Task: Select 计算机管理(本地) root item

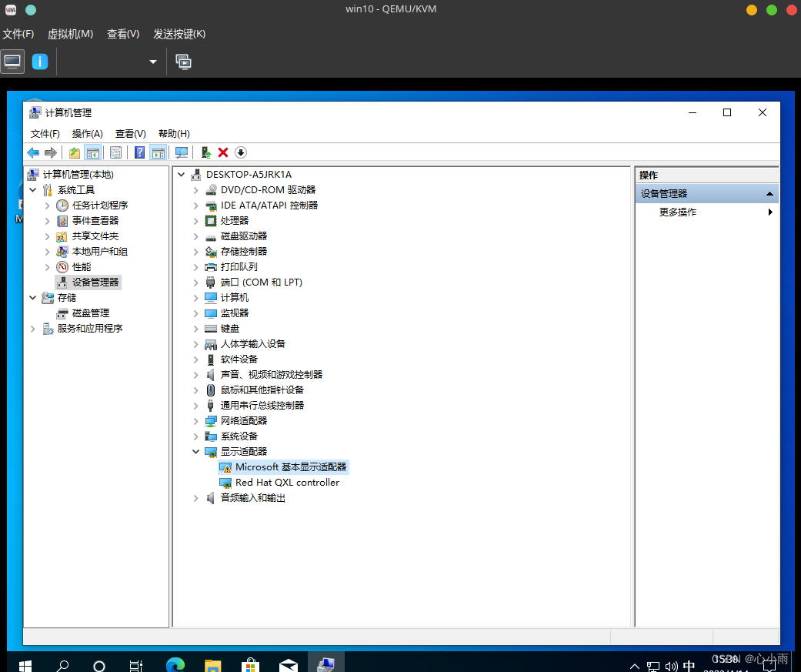Action: click(x=78, y=174)
